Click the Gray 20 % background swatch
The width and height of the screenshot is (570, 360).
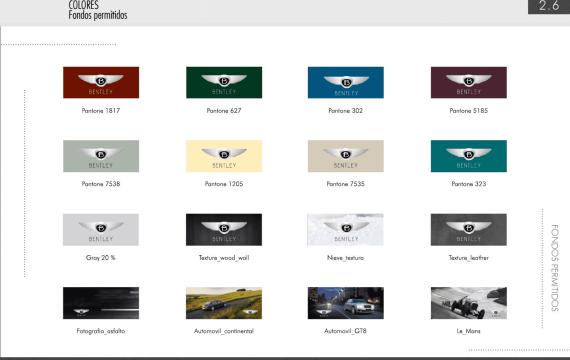101,229
